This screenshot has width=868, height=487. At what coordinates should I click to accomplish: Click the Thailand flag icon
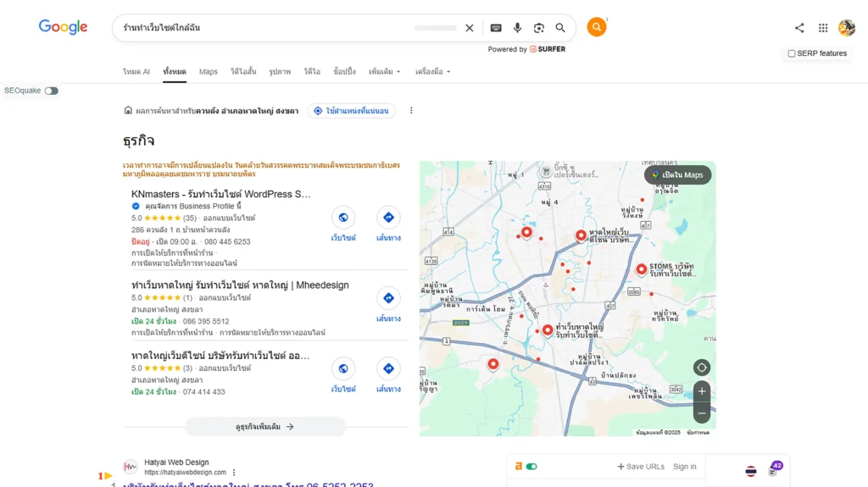pos(751,471)
